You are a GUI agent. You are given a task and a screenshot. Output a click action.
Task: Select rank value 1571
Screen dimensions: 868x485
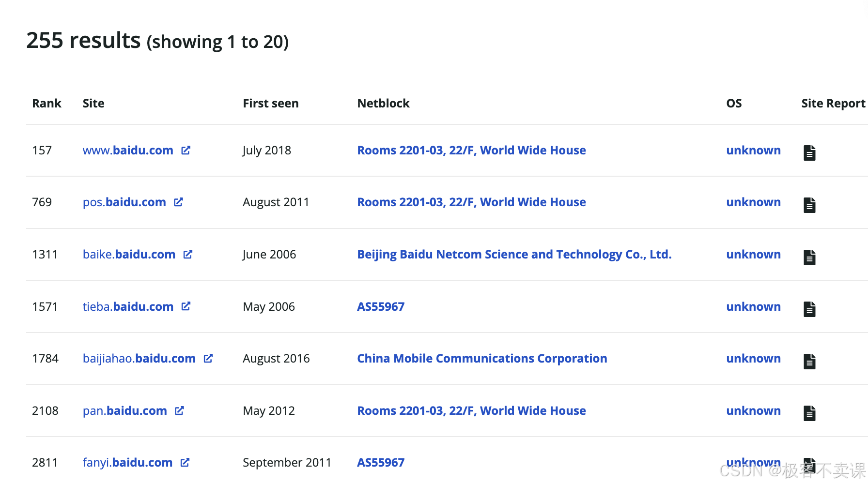pos(45,307)
